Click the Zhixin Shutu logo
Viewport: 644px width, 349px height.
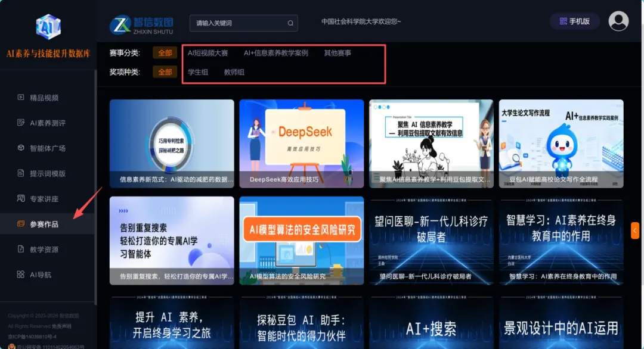tap(141, 25)
